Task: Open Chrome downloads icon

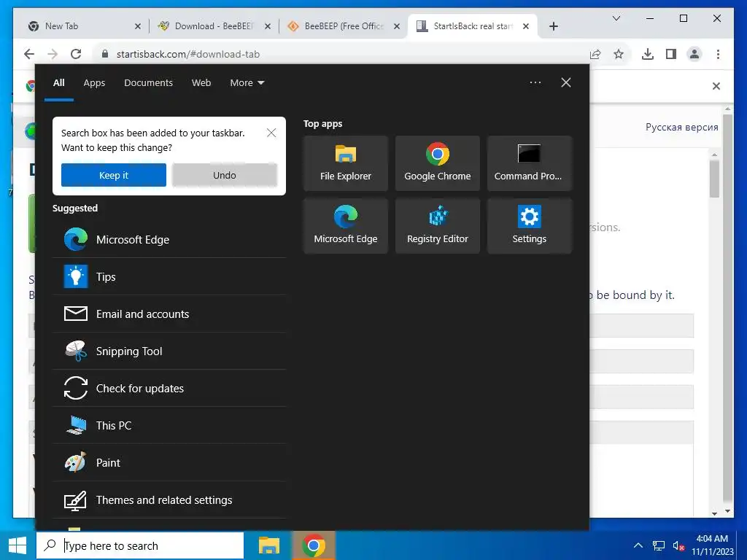Action: click(648, 54)
